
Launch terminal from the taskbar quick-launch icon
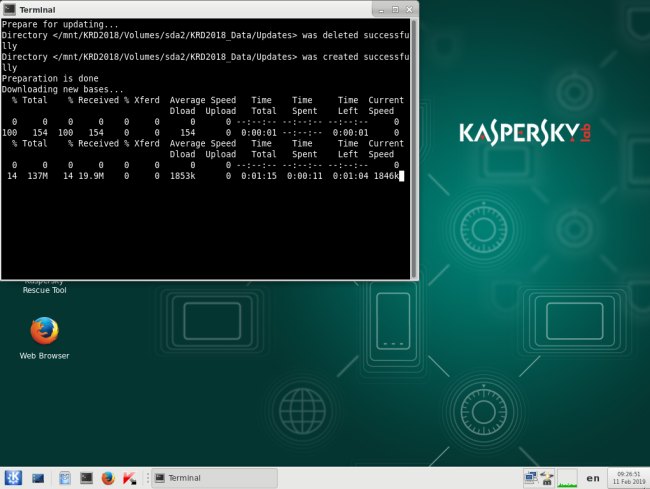pyautogui.click(x=86, y=478)
